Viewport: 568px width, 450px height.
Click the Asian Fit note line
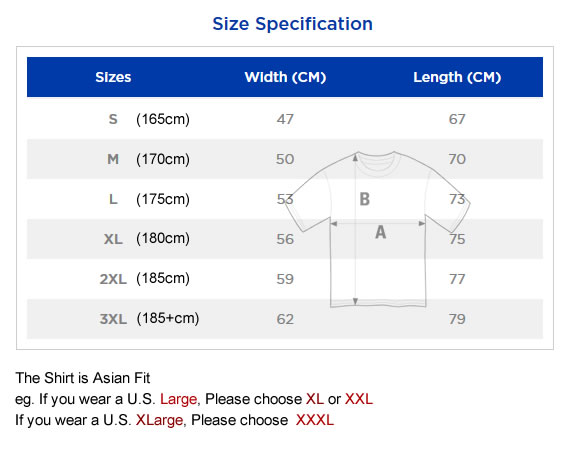click(83, 378)
